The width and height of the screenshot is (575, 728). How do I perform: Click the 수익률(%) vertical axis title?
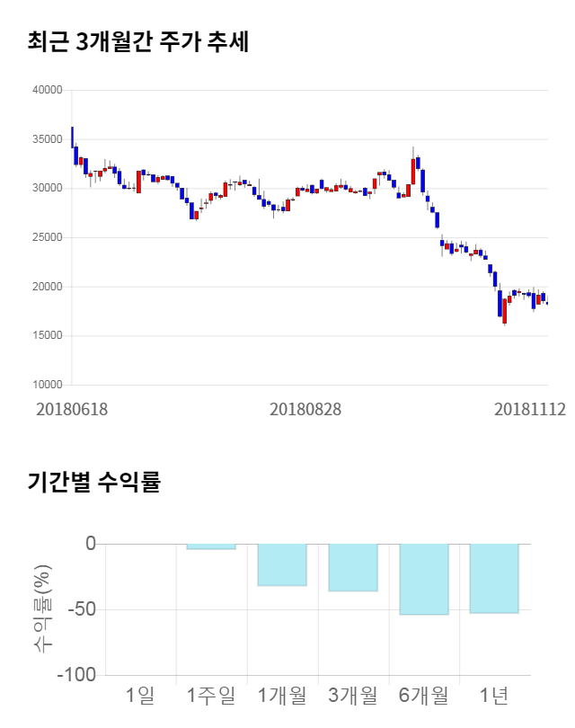(43, 609)
